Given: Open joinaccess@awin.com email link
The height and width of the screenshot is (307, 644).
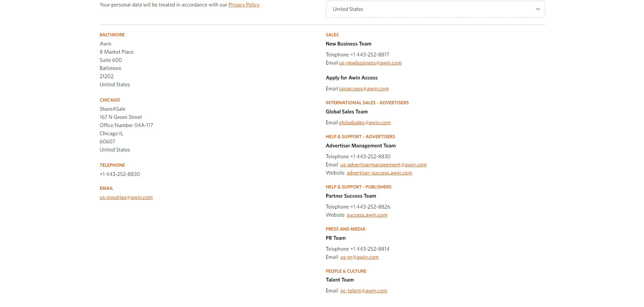Looking at the screenshot, I should 364,89.
